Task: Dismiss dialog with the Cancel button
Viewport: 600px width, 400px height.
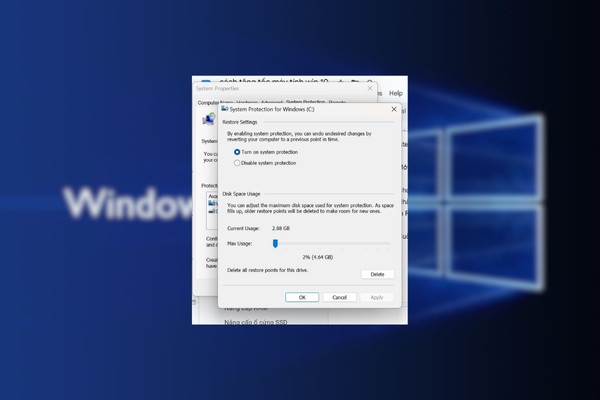Action: pos(339,297)
